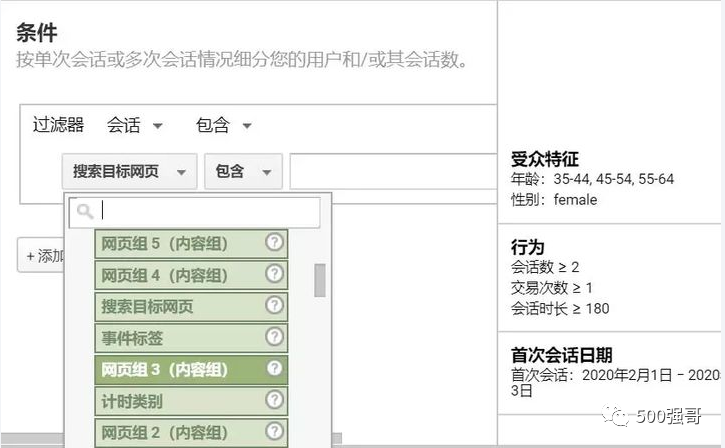
Task: Click help icon for 网页组 2（内容组）
Action: (x=274, y=431)
